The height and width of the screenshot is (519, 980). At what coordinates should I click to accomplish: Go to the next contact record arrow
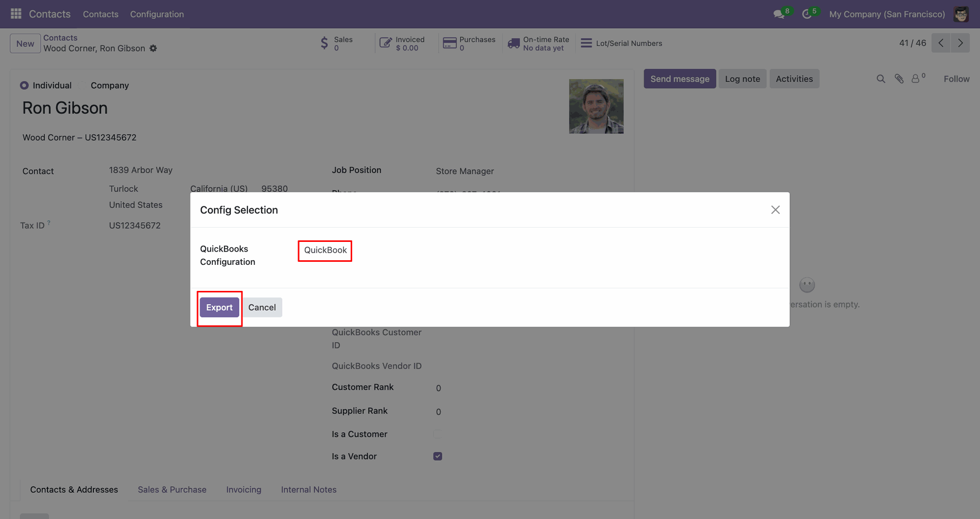[x=960, y=43]
